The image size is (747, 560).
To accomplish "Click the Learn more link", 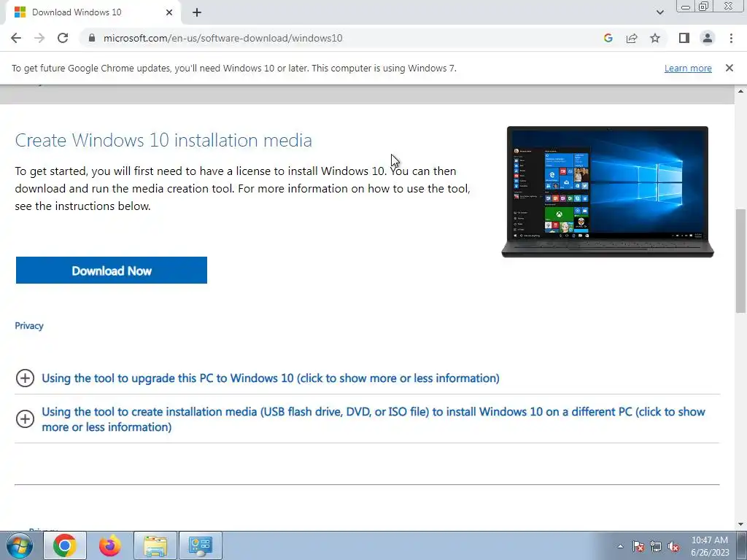I will (x=688, y=68).
